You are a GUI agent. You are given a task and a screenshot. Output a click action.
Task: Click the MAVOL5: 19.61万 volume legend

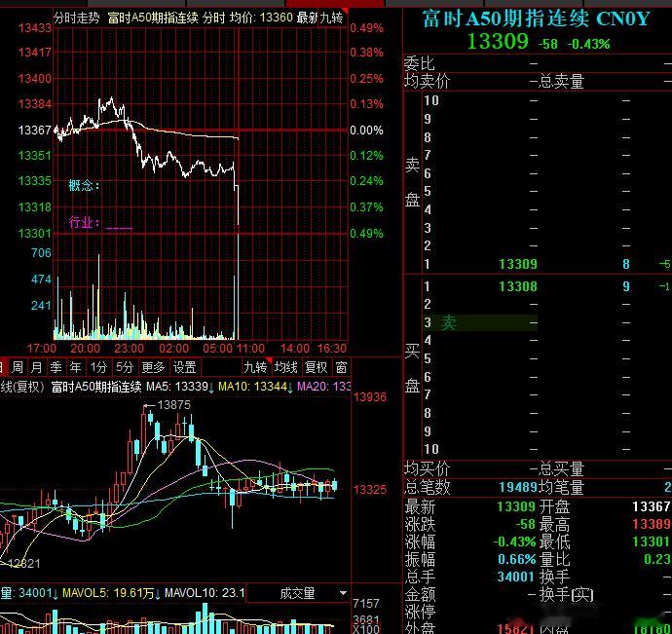(108, 593)
